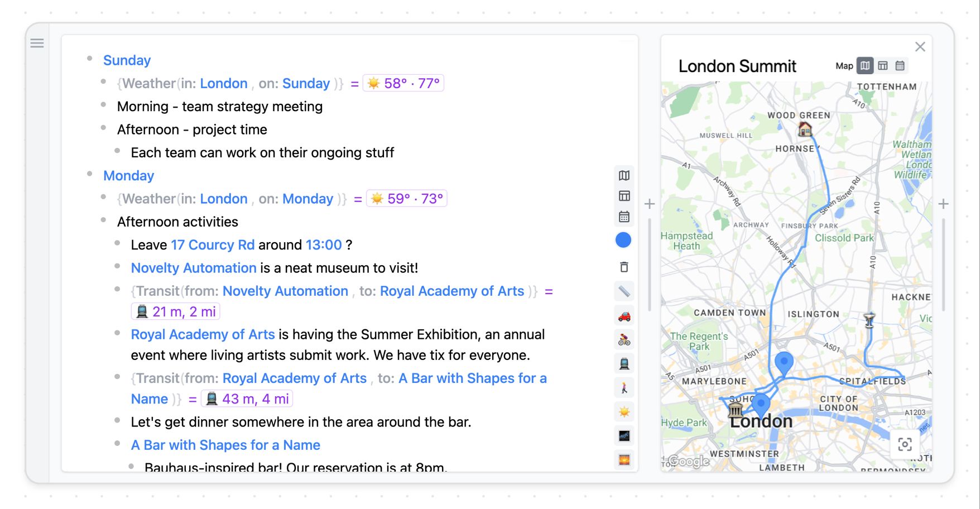Choose the train transit icon in toolbar

pyautogui.click(x=624, y=364)
